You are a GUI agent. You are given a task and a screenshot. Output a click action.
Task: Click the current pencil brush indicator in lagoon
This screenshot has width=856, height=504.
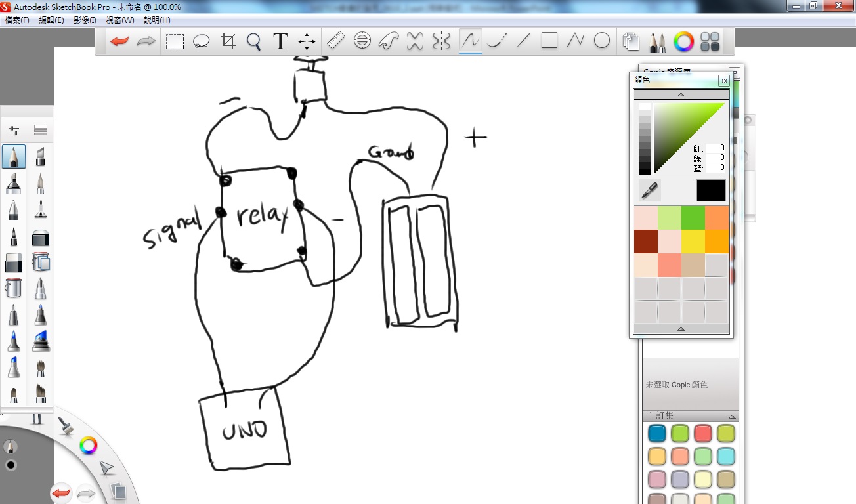pos(10,447)
